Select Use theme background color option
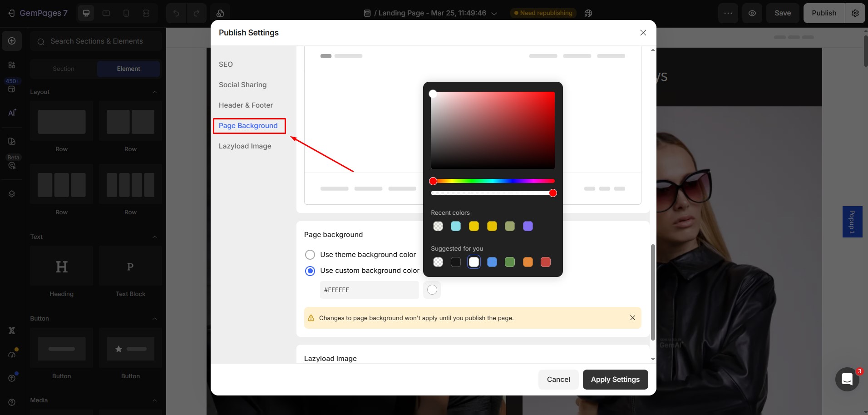 pyautogui.click(x=310, y=255)
